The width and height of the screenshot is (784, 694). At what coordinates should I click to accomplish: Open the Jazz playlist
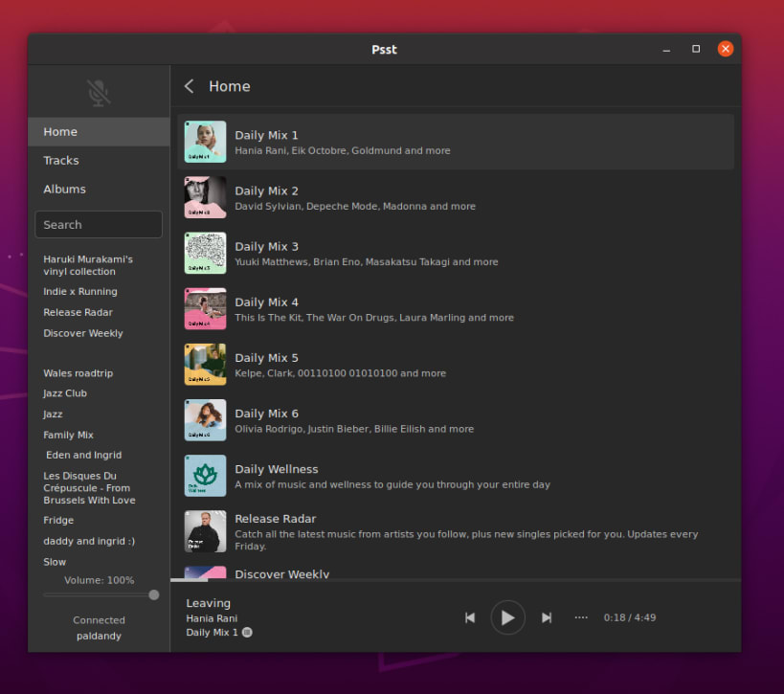[53, 414]
